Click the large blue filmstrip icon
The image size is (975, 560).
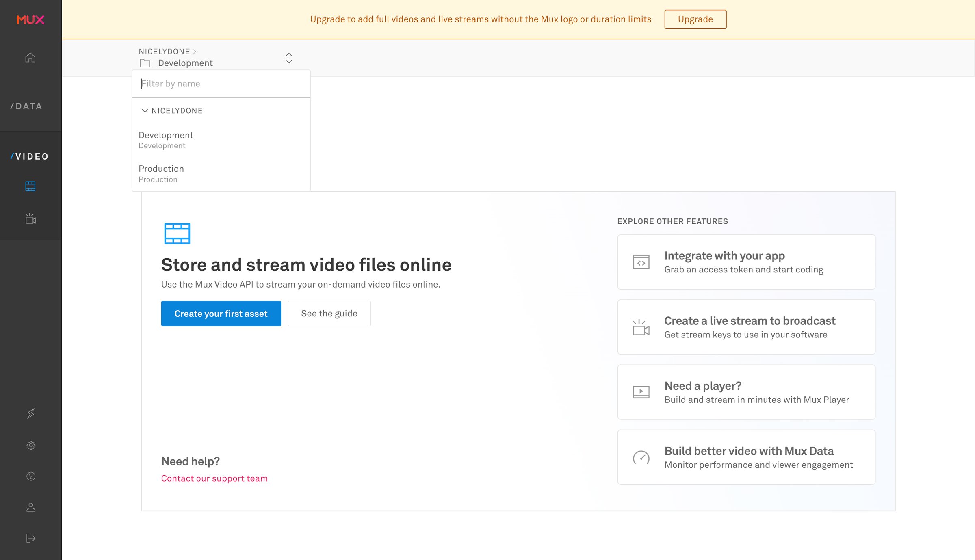pos(177,234)
